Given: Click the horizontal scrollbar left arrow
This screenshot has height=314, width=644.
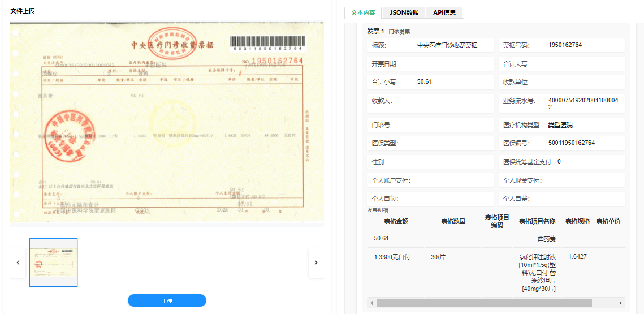Looking at the screenshot, I should tap(372, 303).
